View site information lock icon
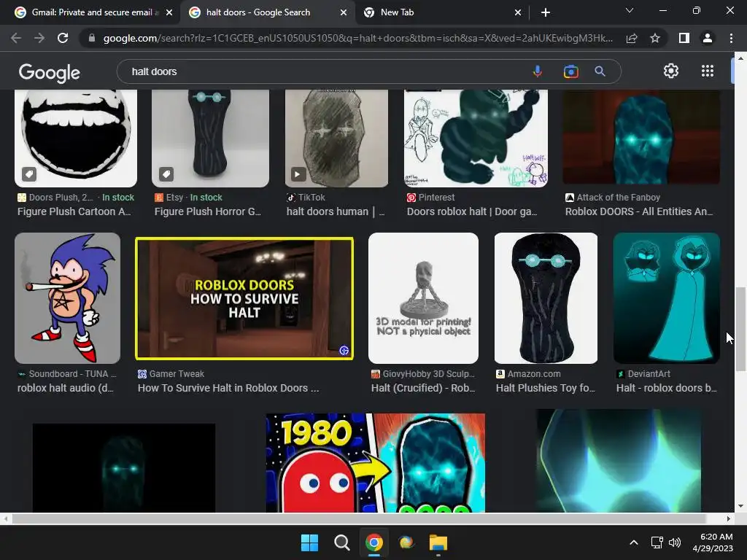This screenshot has height=560, width=747. (x=92, y=38)
